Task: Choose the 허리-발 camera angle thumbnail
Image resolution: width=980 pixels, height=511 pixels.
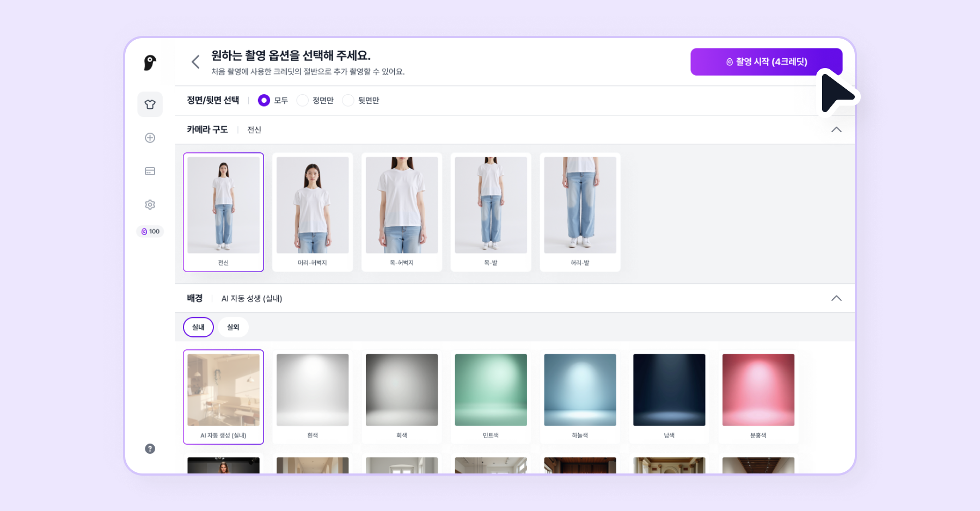Action: tap(580, 212)
